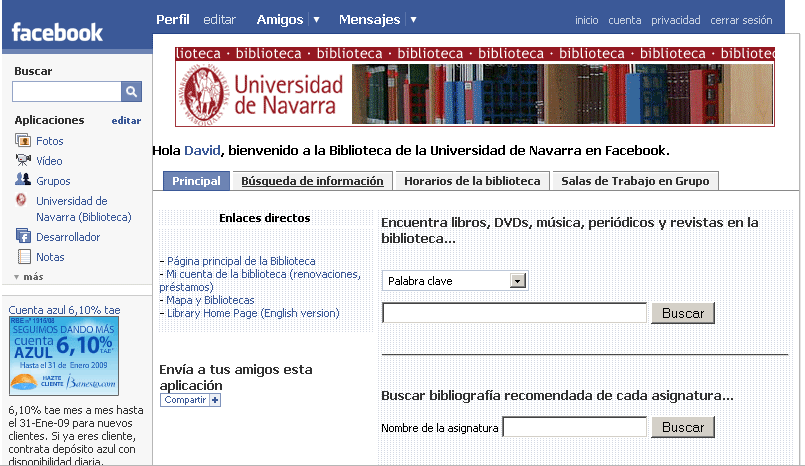Open the Vídeo camera icon
Screen dimensions: 805x466
coord(23,160)
